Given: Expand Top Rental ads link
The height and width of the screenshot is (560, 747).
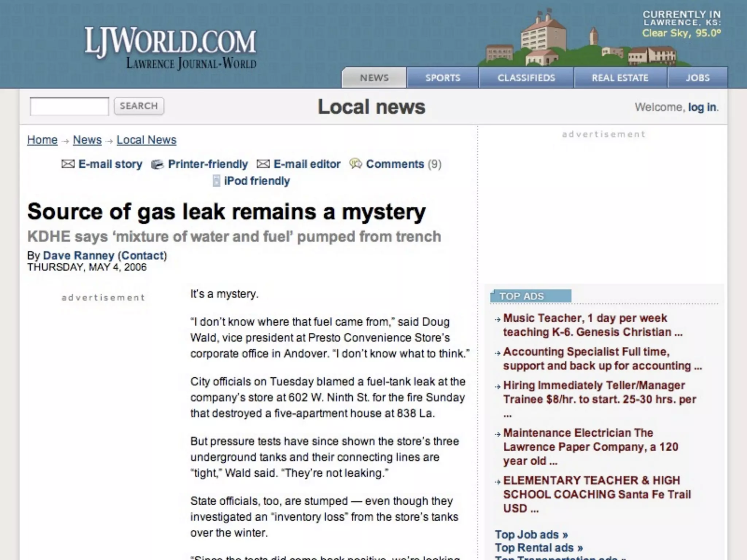Looking at the screenshot, I should pyautogui.click(x=539, y=548).
